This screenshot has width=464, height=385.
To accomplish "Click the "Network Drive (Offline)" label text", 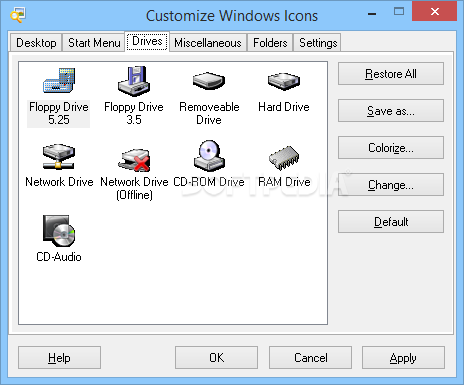I will 134,188.
